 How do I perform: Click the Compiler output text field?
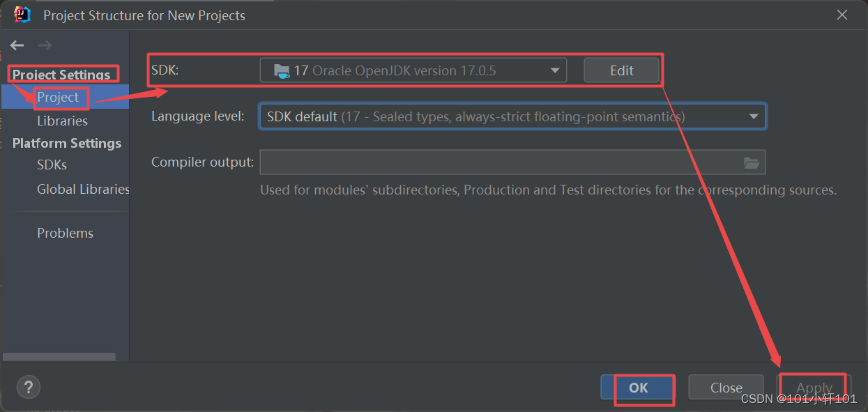(x=498, y=162)
